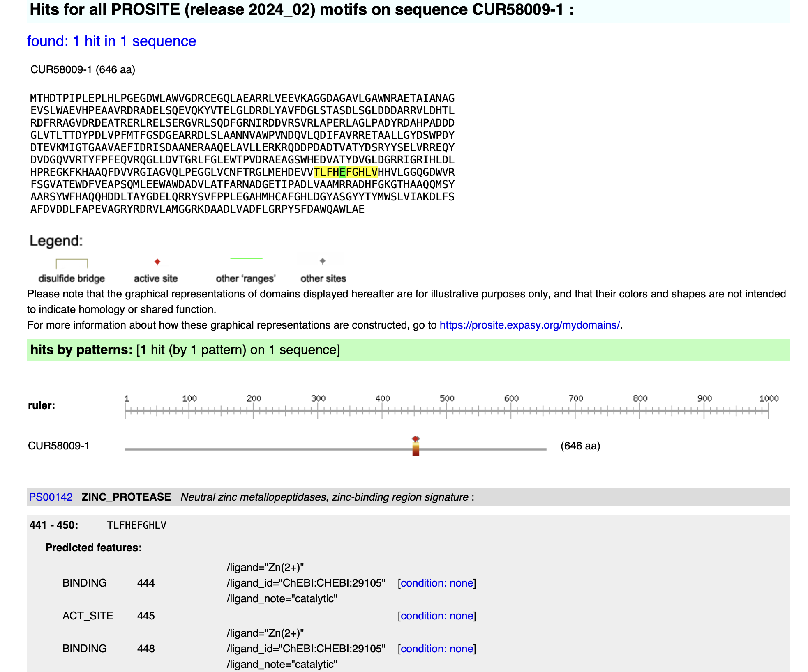Click the position value 444
Viewport: 808px width, 672px height.
tap(146, 583)
